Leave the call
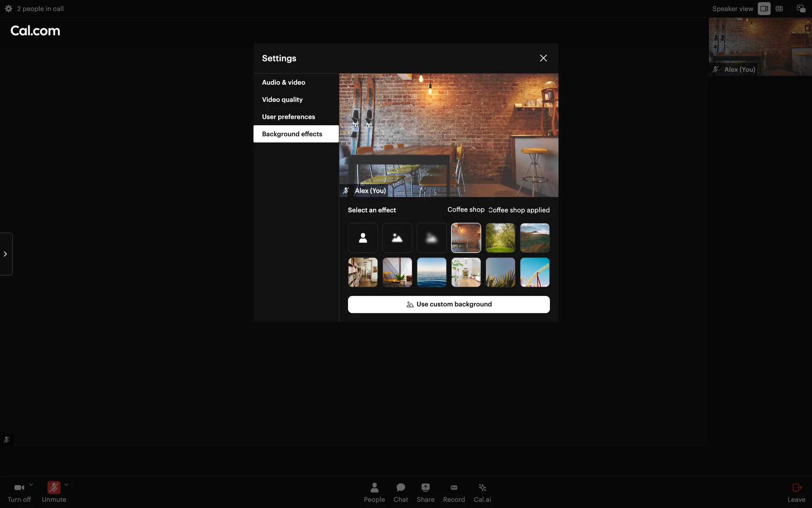 (796, 492)
